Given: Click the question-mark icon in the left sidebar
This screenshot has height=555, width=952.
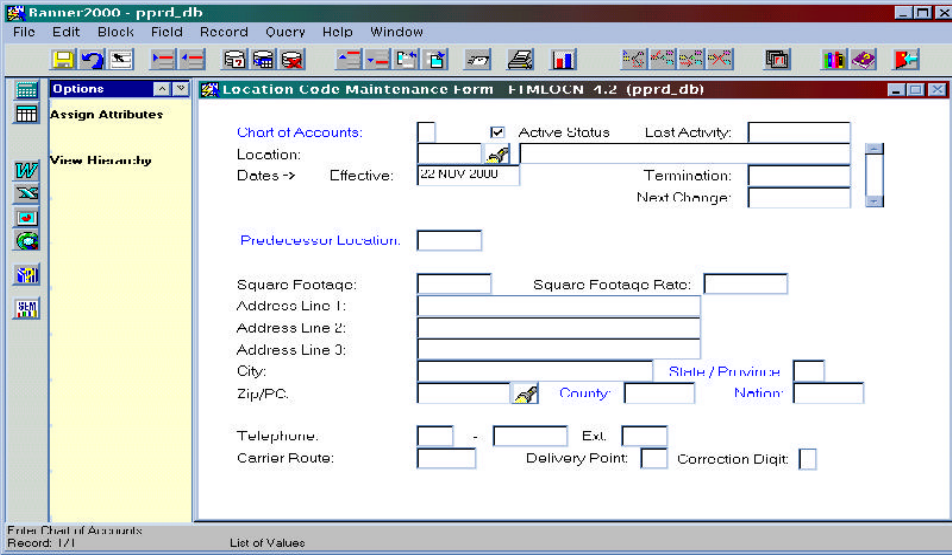Looking at the screenshot, I should pyautogui.click(x=26, y=275).
